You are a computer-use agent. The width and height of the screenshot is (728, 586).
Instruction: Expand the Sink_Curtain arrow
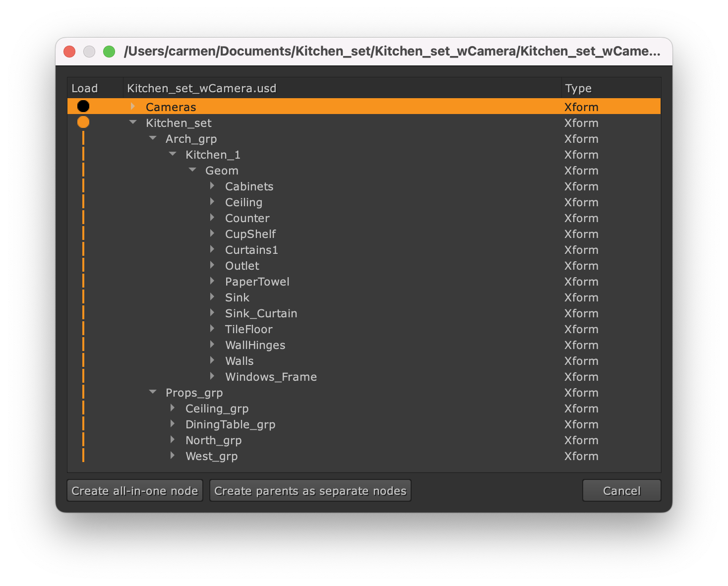coord(212,313)
